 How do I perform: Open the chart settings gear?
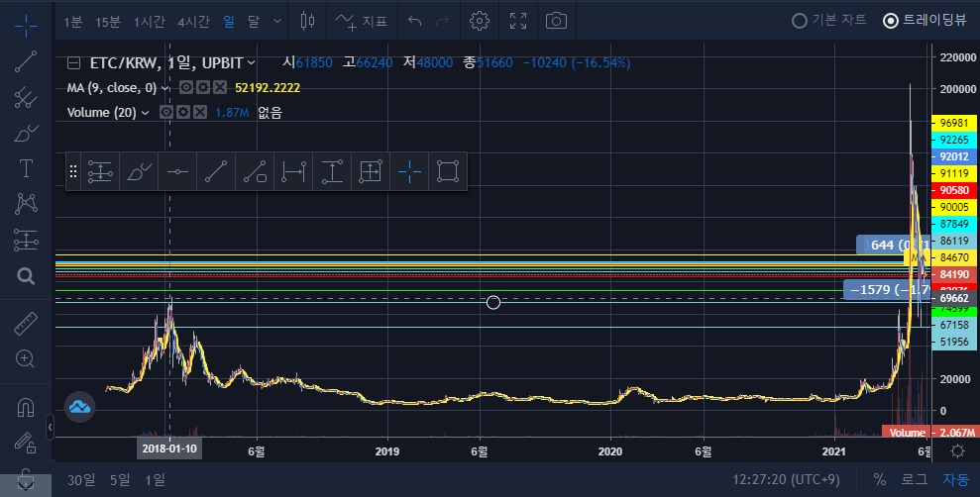click(x=480, y=21)
